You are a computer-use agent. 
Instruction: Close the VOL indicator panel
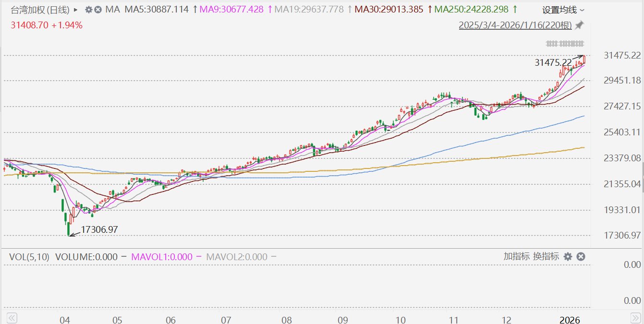click(581, 256)
